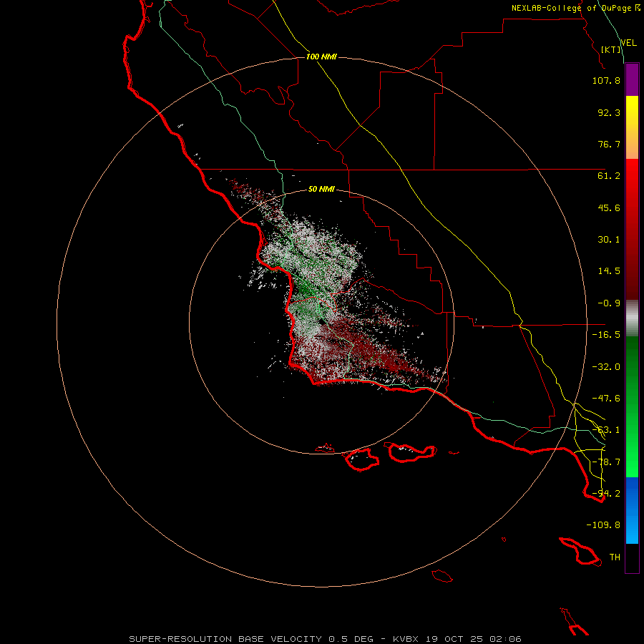Click the 100 NMI range ring label
The height and width of the screenshot is (644, 644).
click(x=321, y=57)
